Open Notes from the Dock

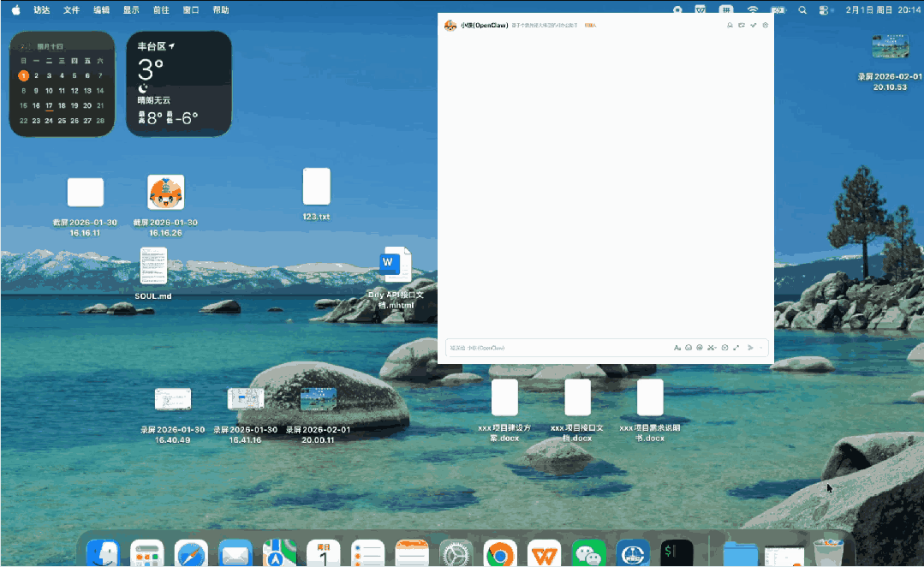(x=412, y=554)
